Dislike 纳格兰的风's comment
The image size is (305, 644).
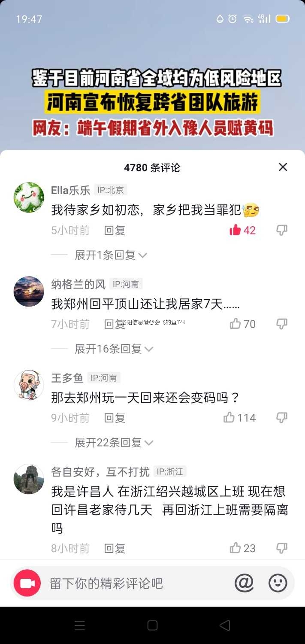[282, 324]
